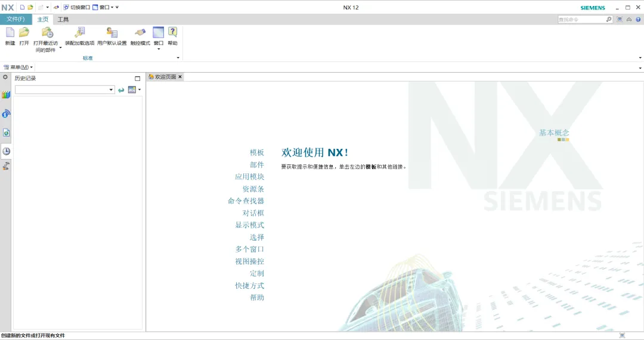Open the resource bar settings gear
This screenshot has width=644, height=340.
pos(5,77)
